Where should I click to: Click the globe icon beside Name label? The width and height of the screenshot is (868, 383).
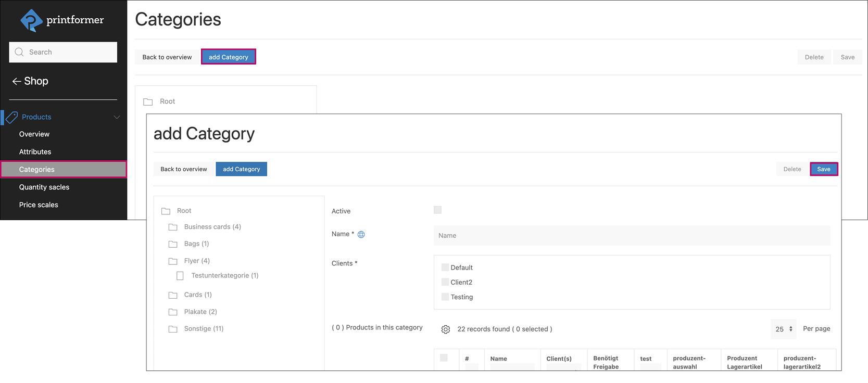pos(361,235)
